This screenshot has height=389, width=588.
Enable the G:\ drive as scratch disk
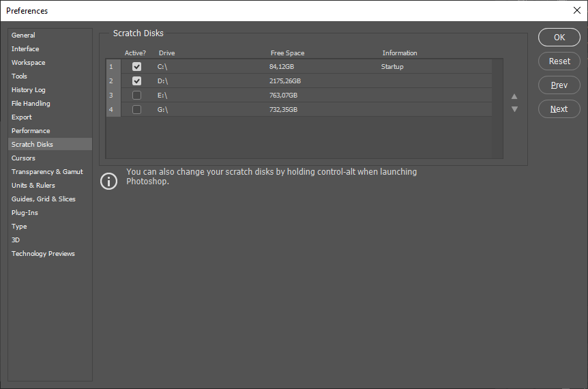[137, 110]
